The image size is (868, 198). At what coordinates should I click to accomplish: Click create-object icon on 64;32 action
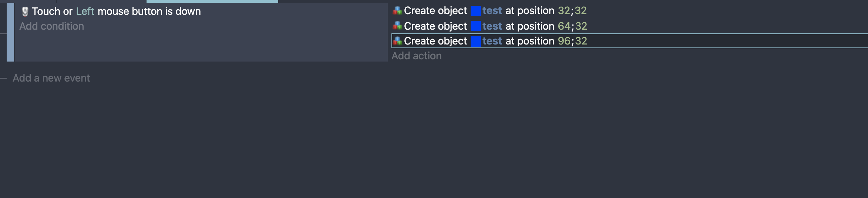[397, 26]
